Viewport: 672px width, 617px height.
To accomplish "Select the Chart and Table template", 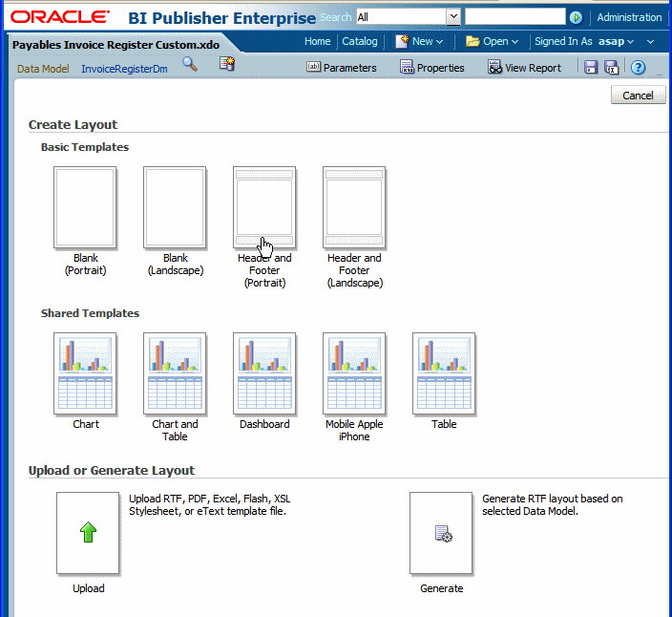I will (x=175, y=373).
